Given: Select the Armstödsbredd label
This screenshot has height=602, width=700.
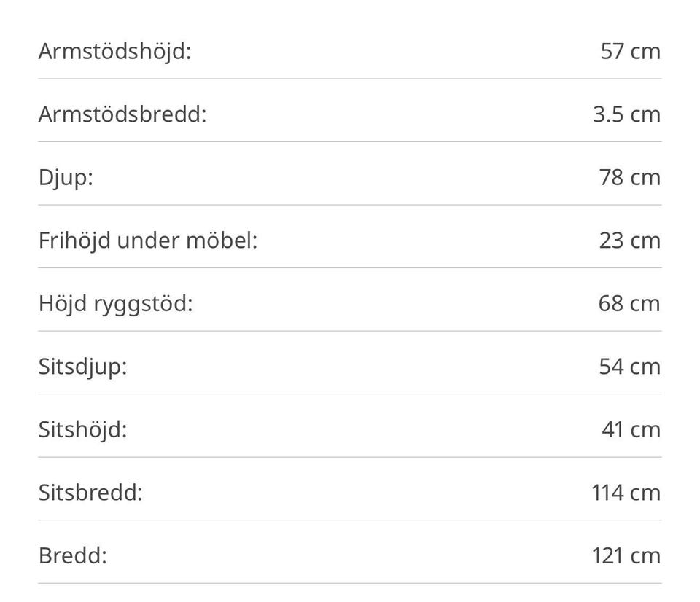Looking at the screenshot, I should point(122,114).
